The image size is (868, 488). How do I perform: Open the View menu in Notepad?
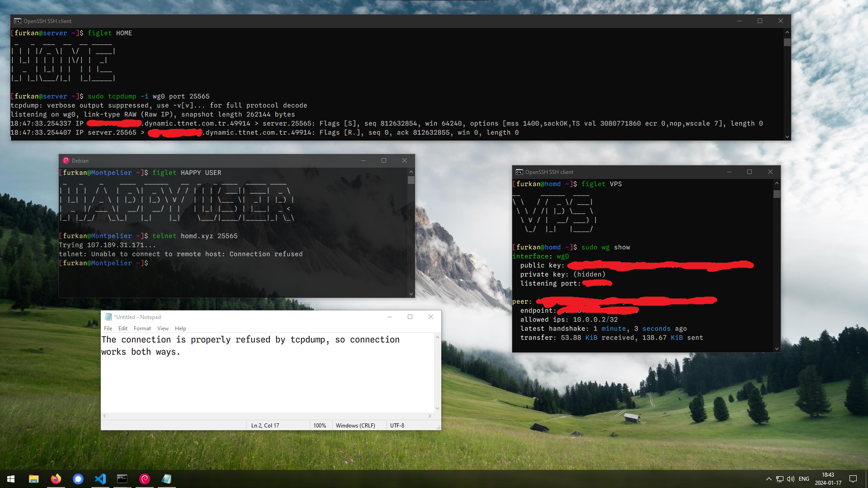pos(163,328)
